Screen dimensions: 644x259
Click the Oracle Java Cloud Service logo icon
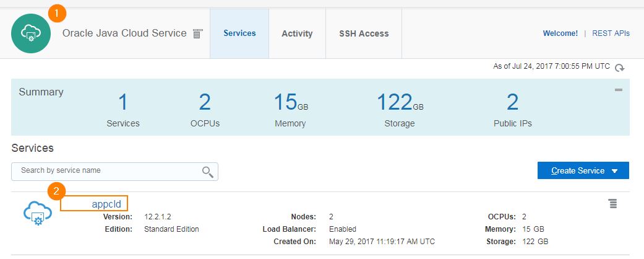coord(31,33)
